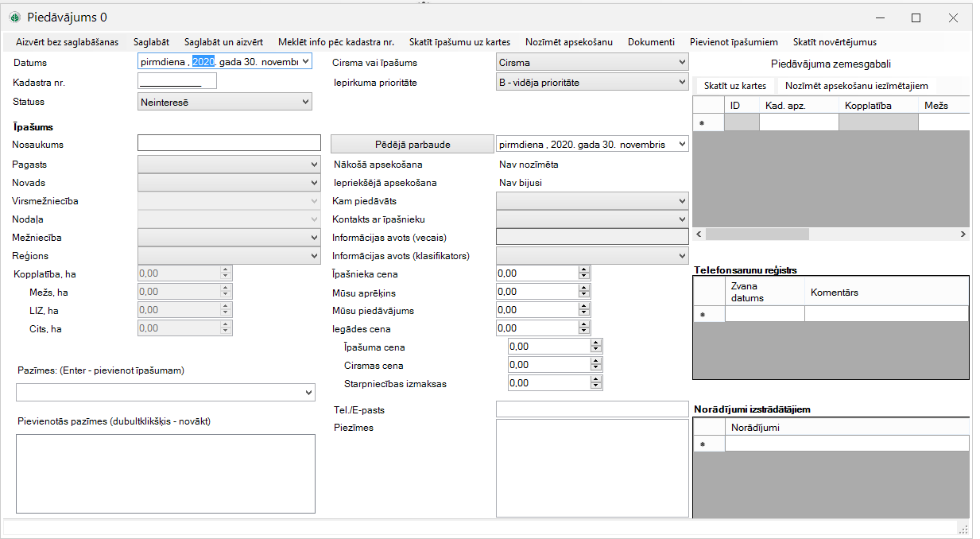Click left scroll arrow of zemesgabali grid
Viewport: 980px width, 539px height.
699,235
